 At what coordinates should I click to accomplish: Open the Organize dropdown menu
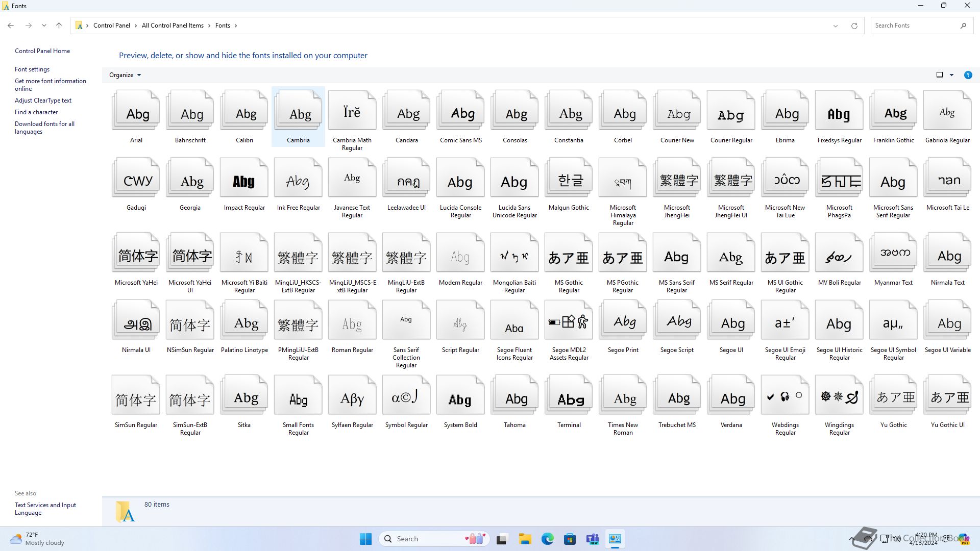(125, 75)
